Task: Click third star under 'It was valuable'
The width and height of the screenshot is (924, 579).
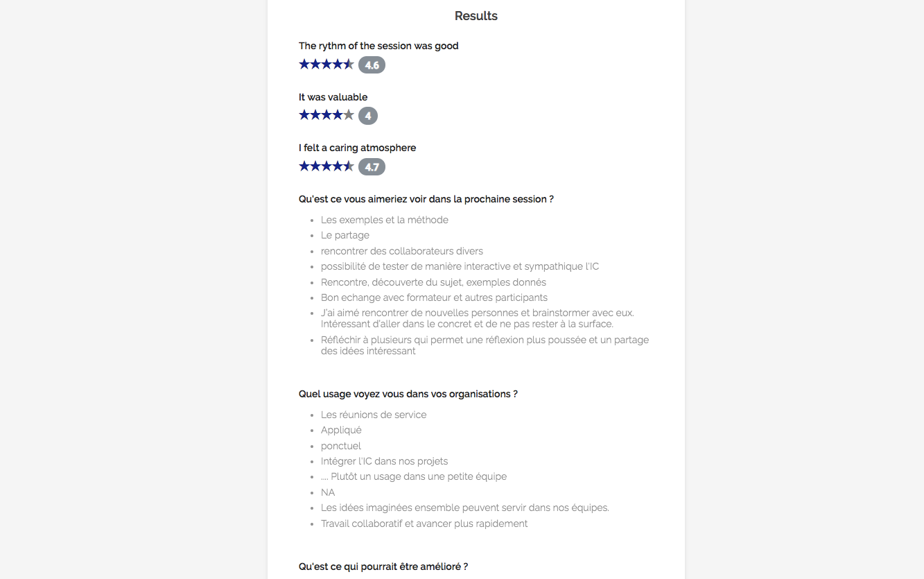Action: pyautogui.click(x=326, y=115)
